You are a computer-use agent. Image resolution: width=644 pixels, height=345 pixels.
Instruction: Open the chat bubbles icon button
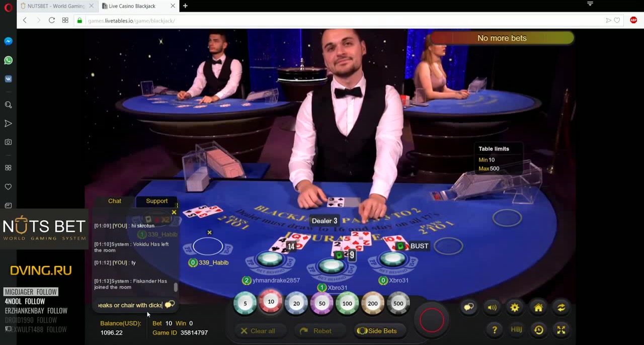469,307
